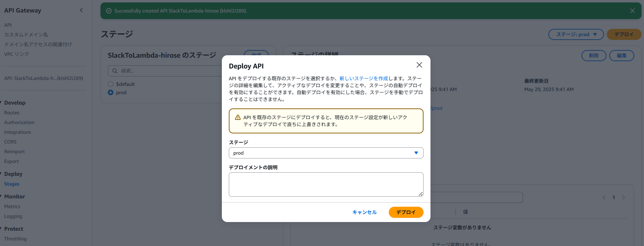This screenshot has width=644, height=246.
Task: Open VPC リンク in sidebar
Action: coord(17,54)
